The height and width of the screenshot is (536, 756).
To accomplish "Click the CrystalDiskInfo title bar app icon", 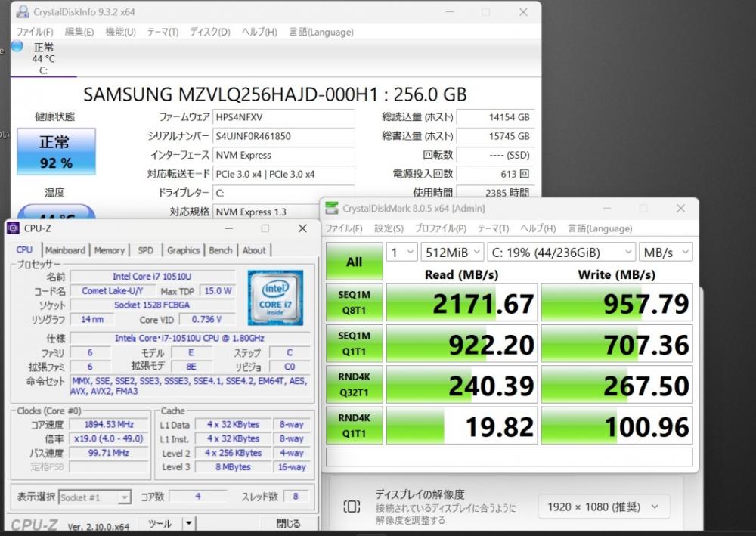I will pos(22,11).
